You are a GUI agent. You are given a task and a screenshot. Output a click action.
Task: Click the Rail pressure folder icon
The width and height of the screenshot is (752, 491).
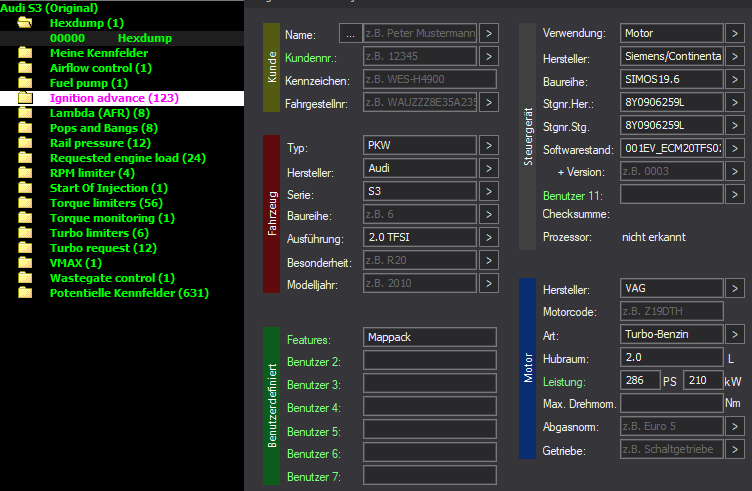pos(25,143)
